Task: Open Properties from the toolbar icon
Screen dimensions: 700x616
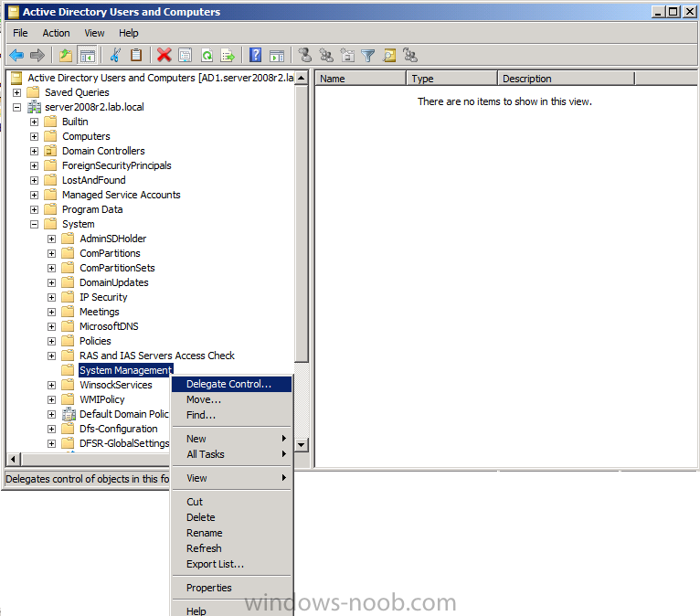Action: (x=185, y=56)
